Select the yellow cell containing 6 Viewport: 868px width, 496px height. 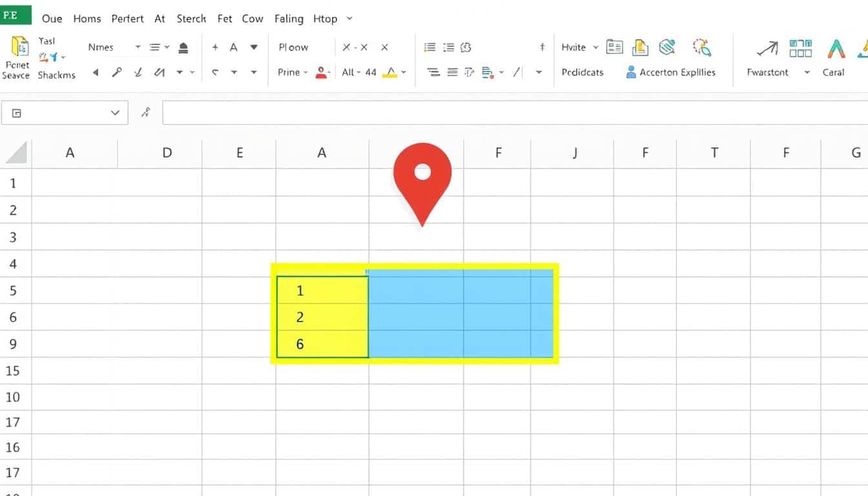point(322,344)
